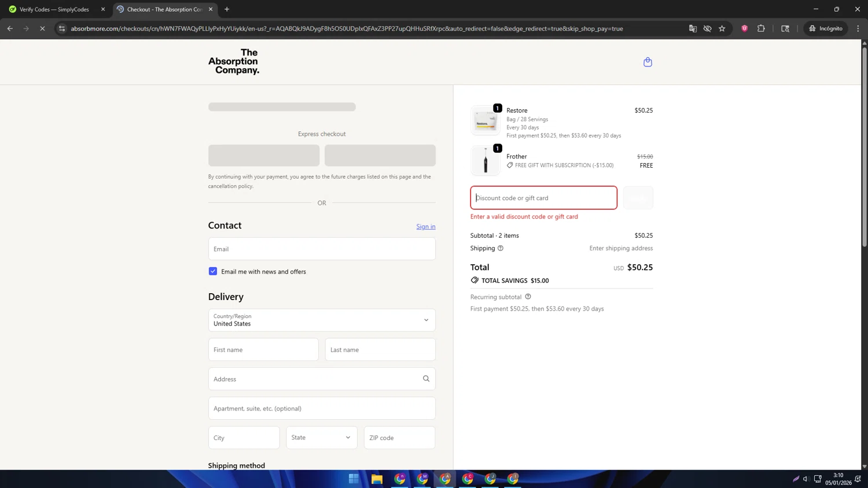Click the Recurring subtotal info icon
Viewport: 868px width, 488px height.
(528, 297)
